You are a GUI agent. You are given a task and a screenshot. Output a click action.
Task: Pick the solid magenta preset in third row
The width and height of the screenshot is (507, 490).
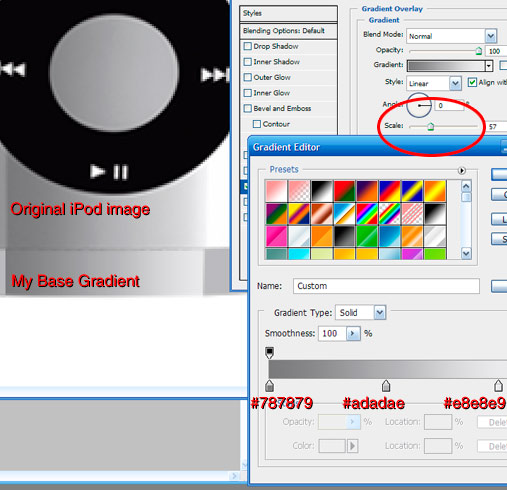tap(277, 236)
